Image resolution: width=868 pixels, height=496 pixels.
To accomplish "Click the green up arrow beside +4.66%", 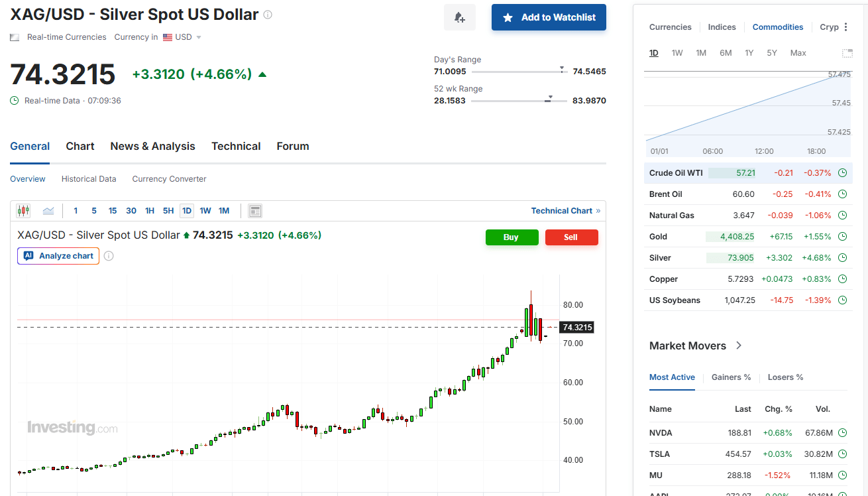I will coord(262,75).
